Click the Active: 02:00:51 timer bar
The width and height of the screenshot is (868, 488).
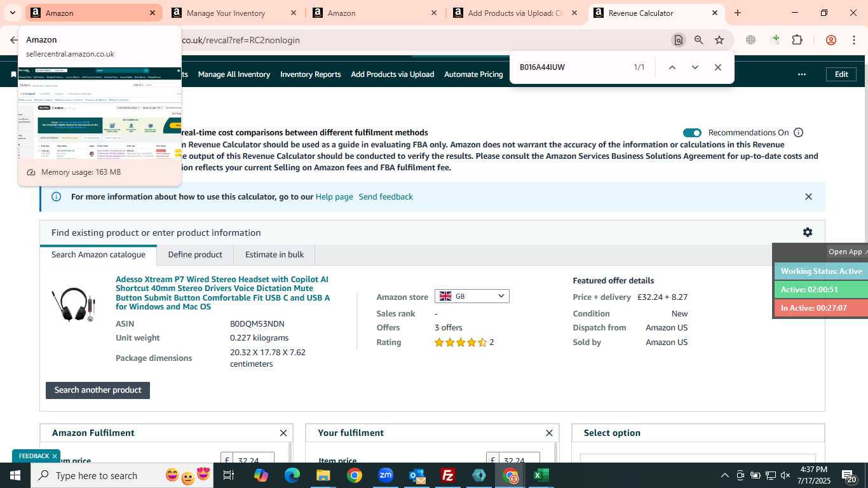[x=821, y=290]
